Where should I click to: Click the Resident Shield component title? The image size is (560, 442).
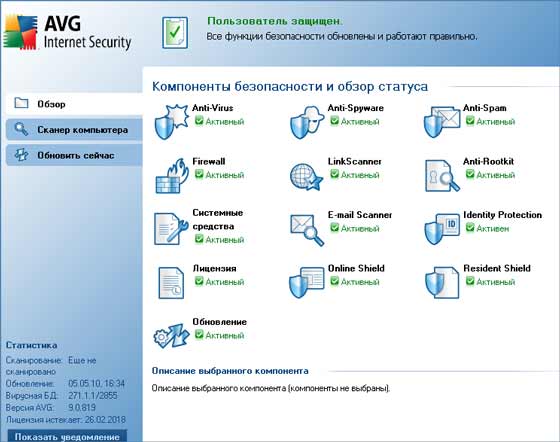pos(497,268)
